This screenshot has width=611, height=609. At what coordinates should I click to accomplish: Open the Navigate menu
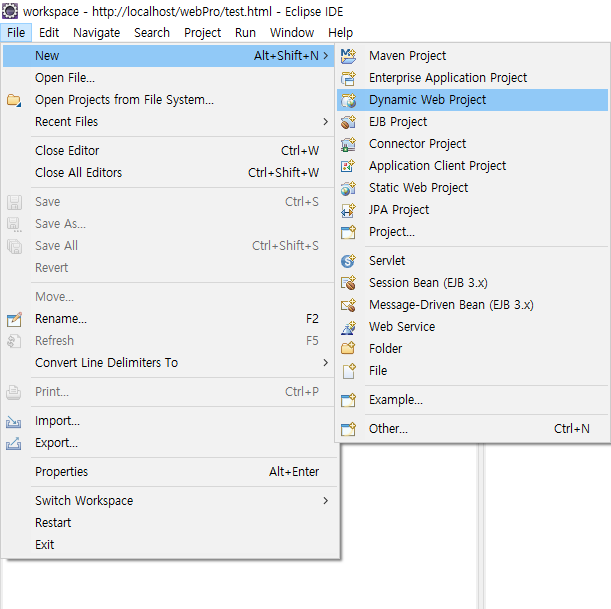96,32
